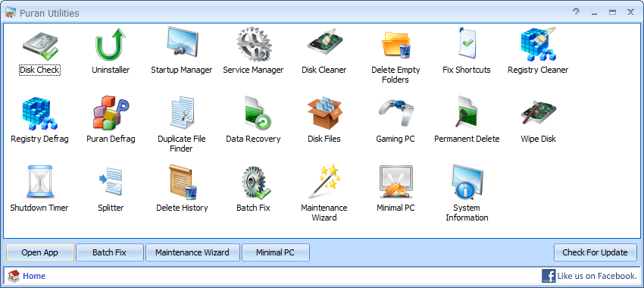
Task: Select the Fix Shortcuts icon
Action: tap(467, 43)
